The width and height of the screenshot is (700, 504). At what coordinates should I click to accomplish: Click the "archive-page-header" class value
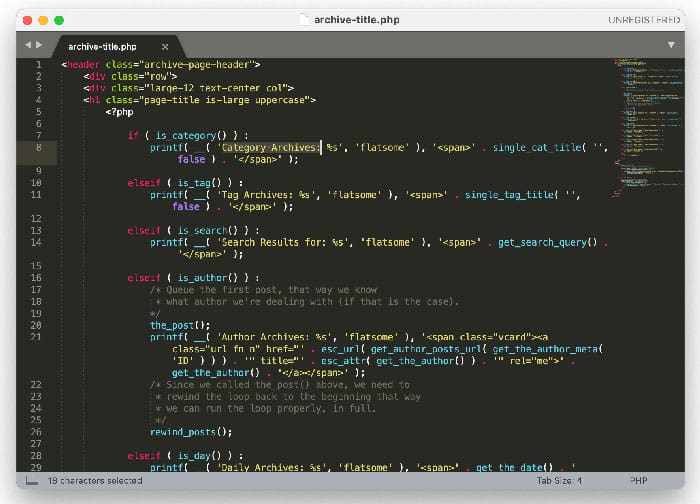pos(196,65)
